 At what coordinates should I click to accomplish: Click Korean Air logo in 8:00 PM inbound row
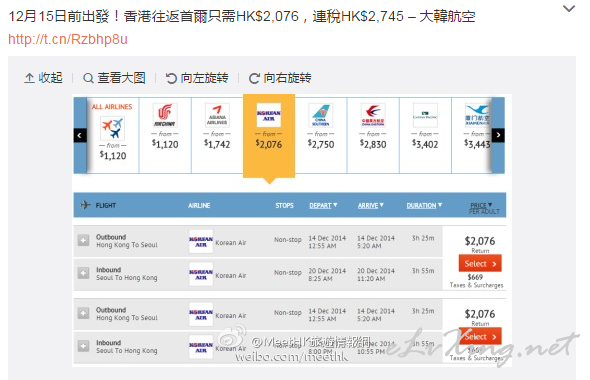point(201,347)
